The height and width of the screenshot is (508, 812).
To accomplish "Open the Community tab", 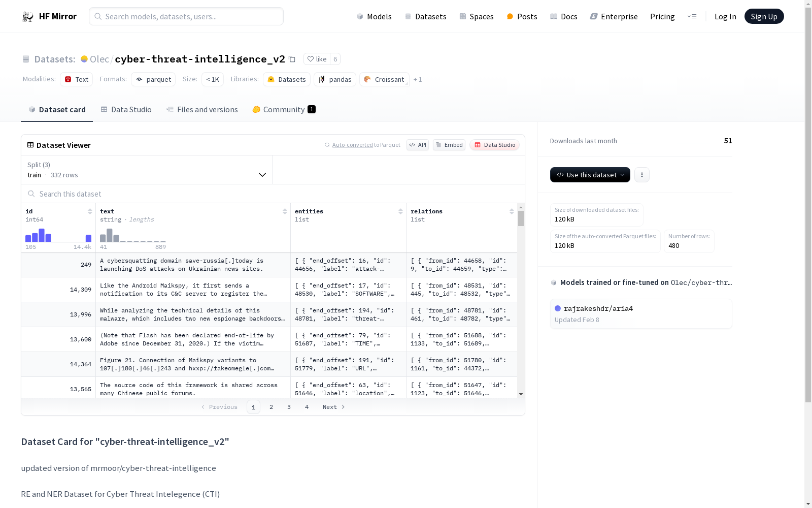I will coord(284,110).
